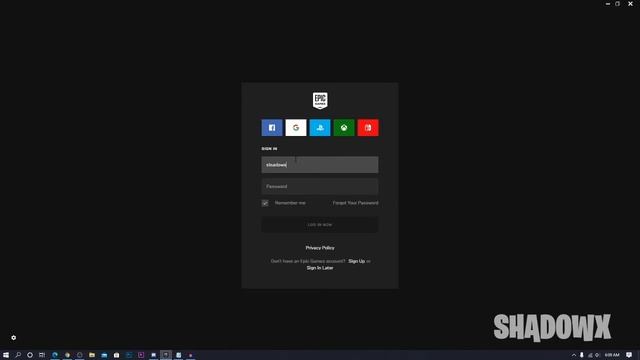
Task: Sign in with the Google icon
Action: tap(296, 128)
